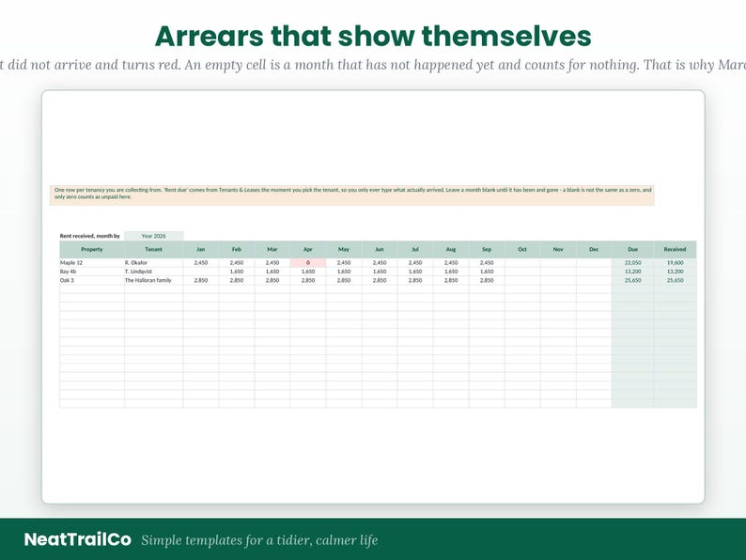Click the 'Tenant' column header
Viewport: 746px width, 560px height.
[154, 249]
